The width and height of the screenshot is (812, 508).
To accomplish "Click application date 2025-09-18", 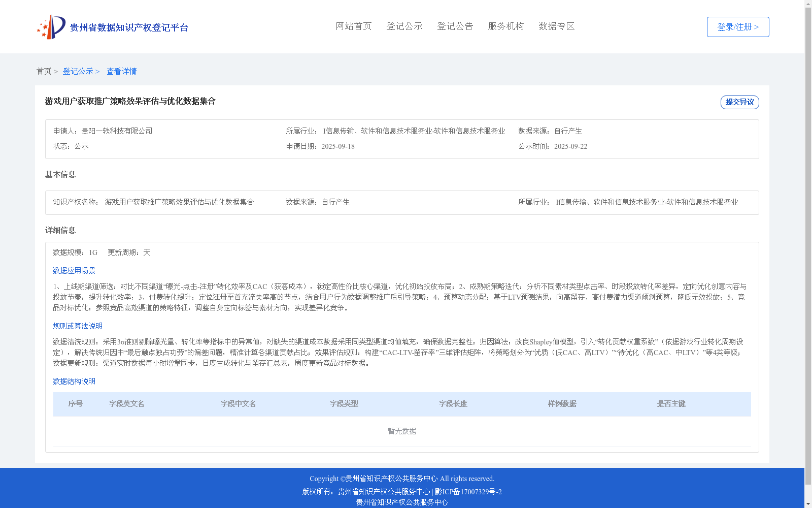I will [338, 146].
